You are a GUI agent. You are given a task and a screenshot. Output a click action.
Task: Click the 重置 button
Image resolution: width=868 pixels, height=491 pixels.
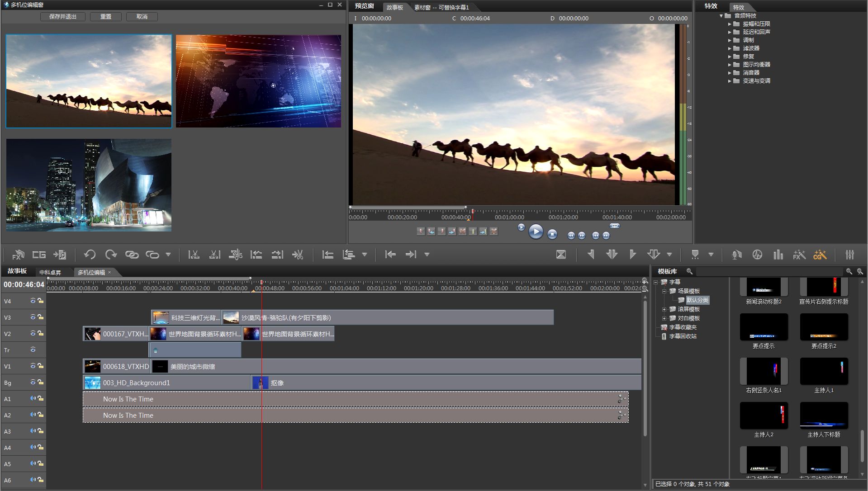(106, 17)
